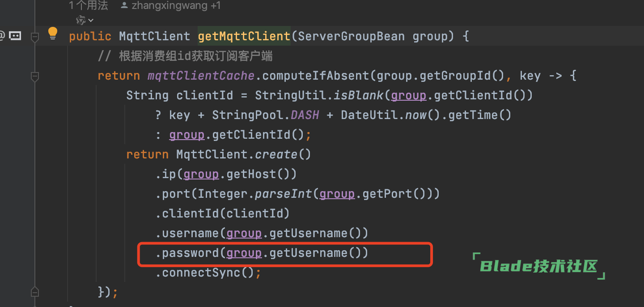
Task: Click the yellow lightbulb quick-fix icon
Action: click(53, 33)
